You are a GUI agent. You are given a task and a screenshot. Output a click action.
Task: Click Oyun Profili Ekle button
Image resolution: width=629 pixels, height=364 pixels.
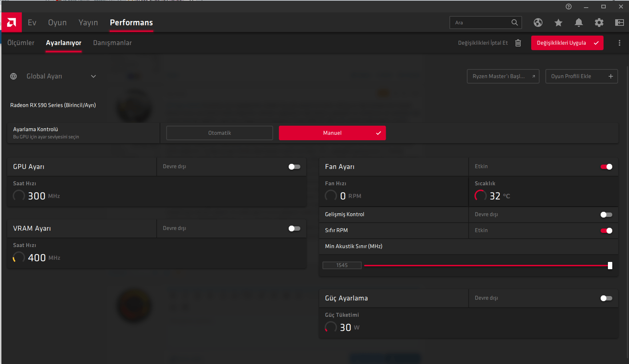click(582, 76)
